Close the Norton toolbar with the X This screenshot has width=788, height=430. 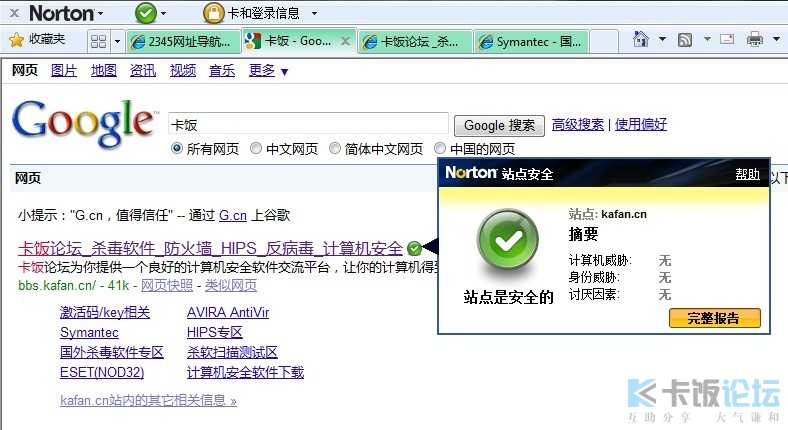15,13
